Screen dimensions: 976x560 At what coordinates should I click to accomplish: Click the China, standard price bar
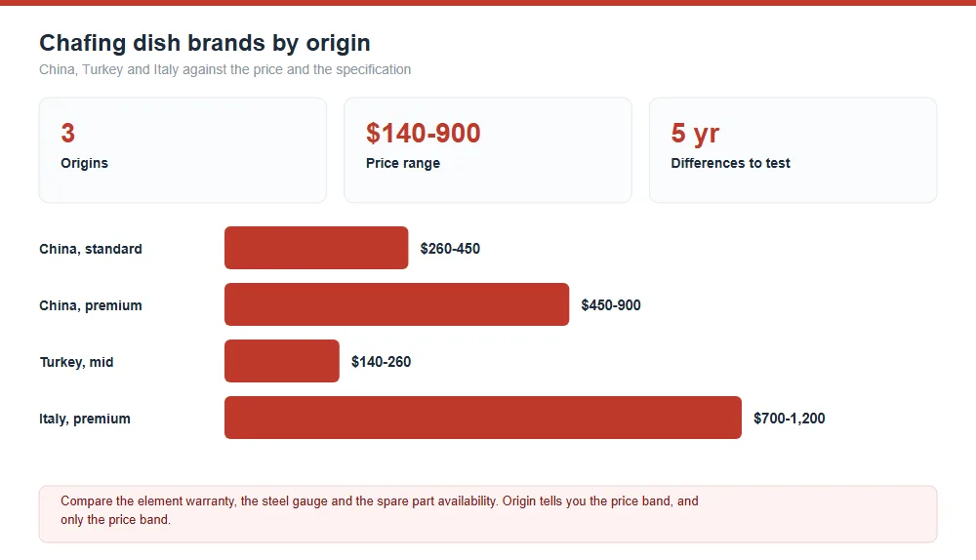click(x=316, y=248)
